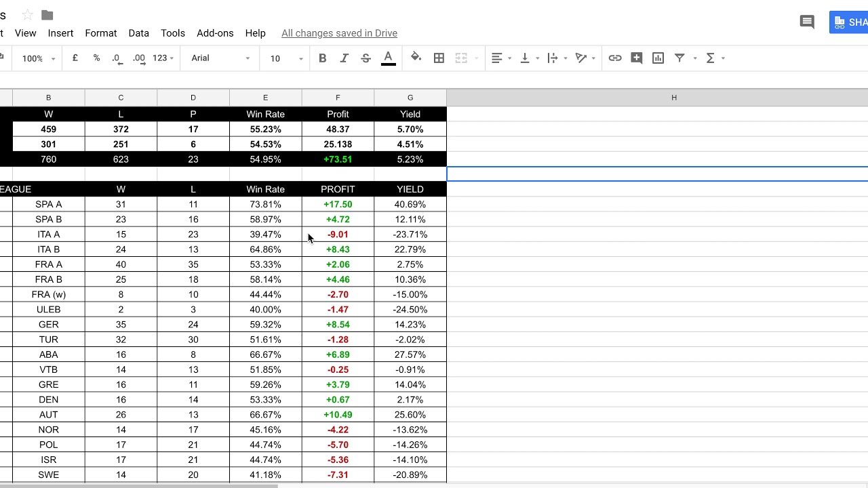Select the PROFIT header cell

pos(338,189)
